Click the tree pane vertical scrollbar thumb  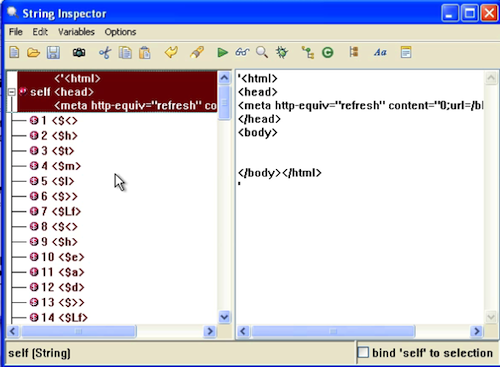point(225,103)
